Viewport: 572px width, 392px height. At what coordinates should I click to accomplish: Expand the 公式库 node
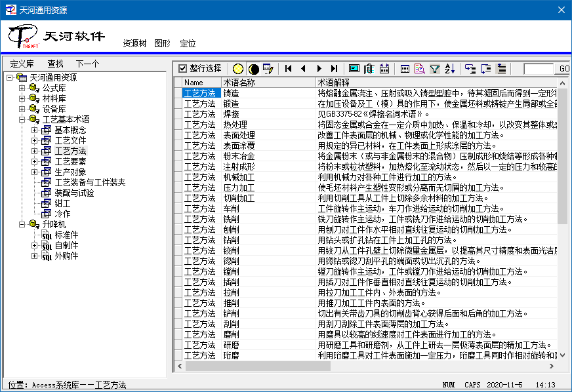(x=22, y=88)
